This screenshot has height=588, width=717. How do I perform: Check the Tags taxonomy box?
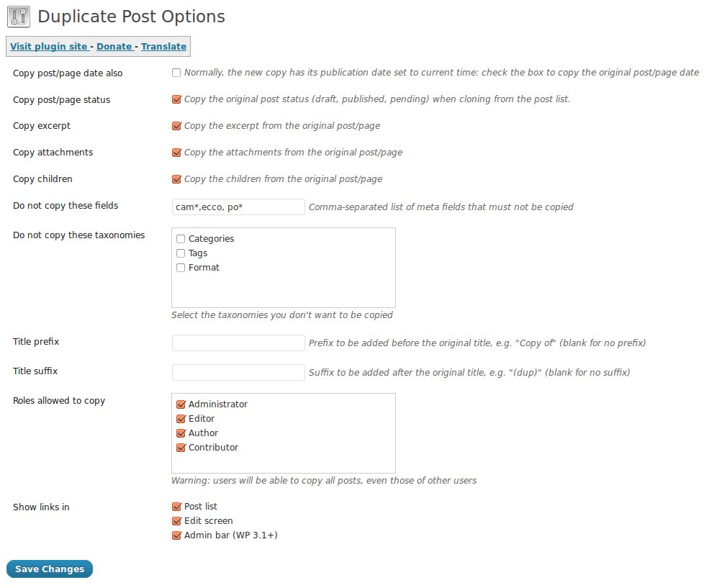181,253
